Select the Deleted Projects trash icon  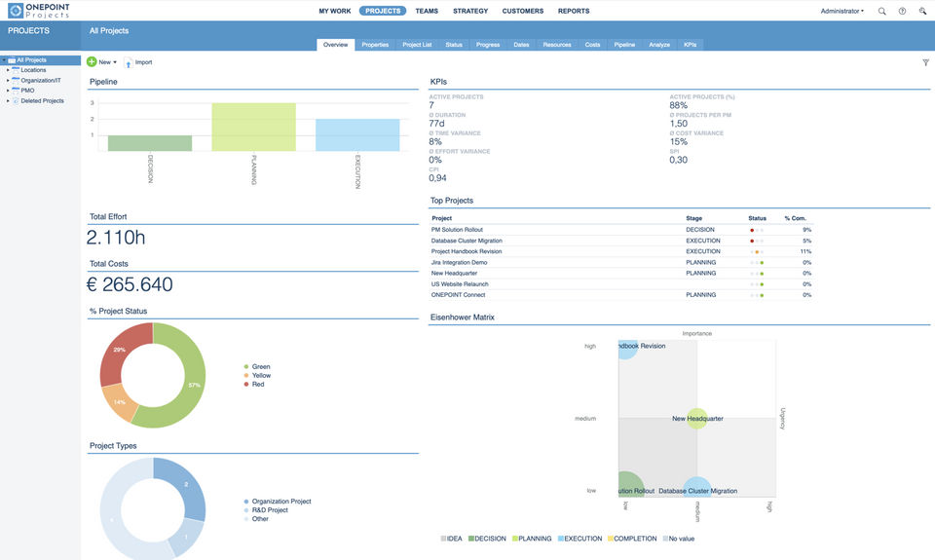16,100
